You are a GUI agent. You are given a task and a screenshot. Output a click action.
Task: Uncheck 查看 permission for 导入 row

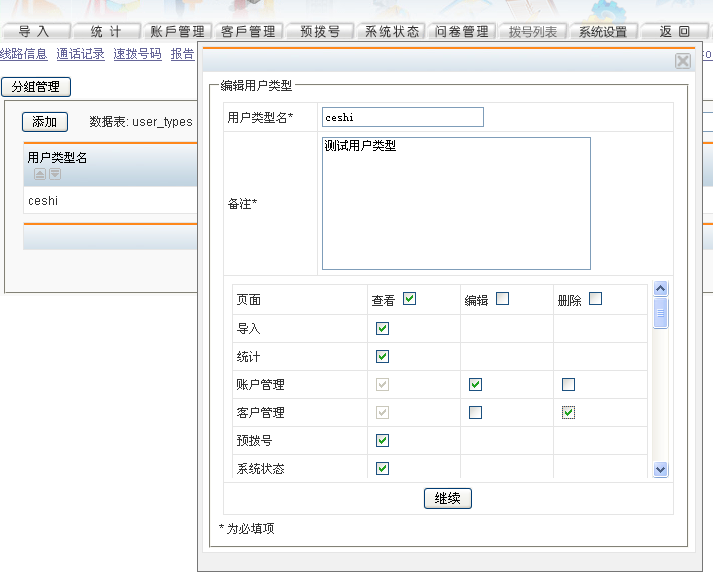pos(382,328)
